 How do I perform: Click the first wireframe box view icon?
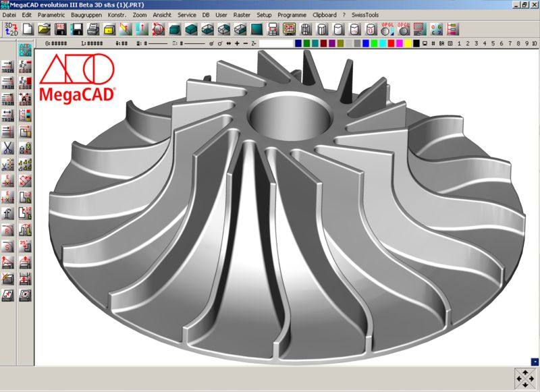click(x=208, y=28)
